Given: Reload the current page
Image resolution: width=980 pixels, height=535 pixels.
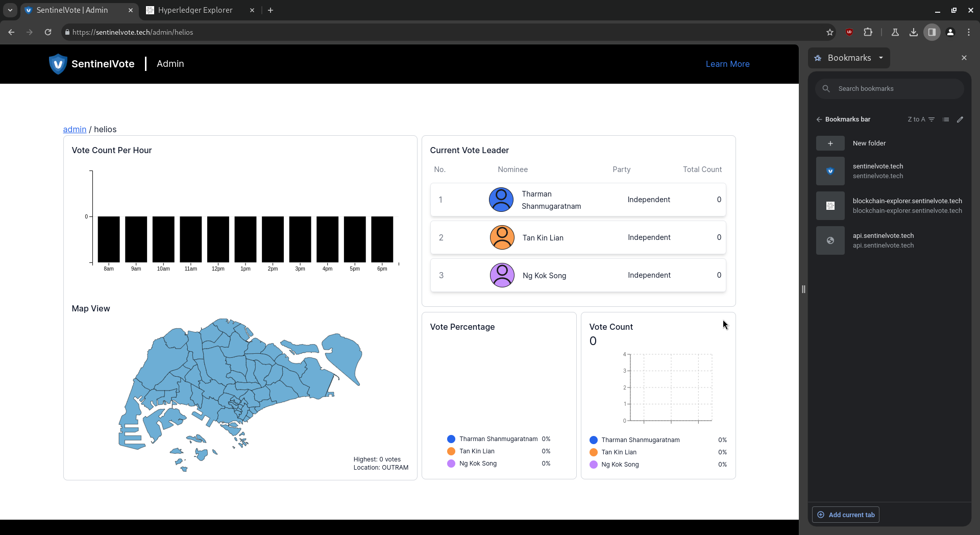Looking at the screenshot, I should (x=48, y=32).
